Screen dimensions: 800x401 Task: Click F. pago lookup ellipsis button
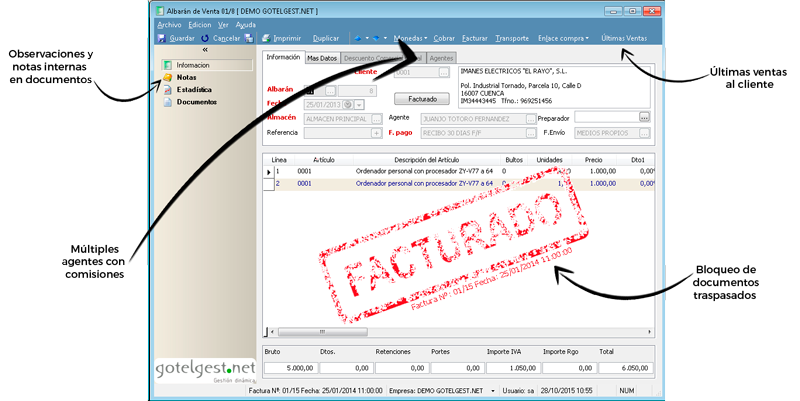531,133
